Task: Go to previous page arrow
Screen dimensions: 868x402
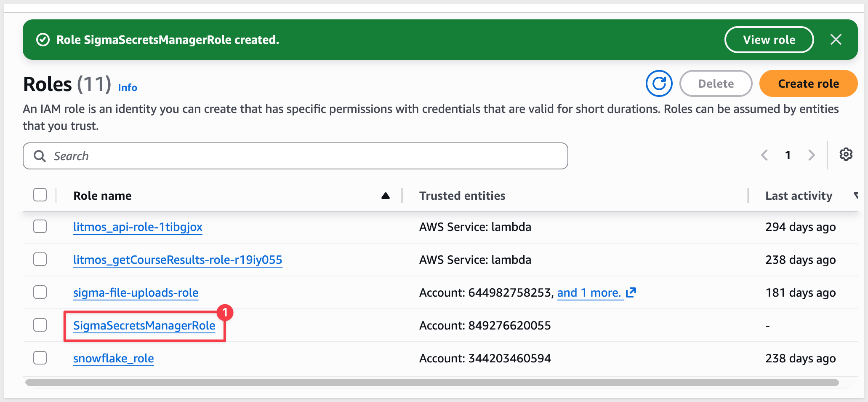Action: pos(764,155)
